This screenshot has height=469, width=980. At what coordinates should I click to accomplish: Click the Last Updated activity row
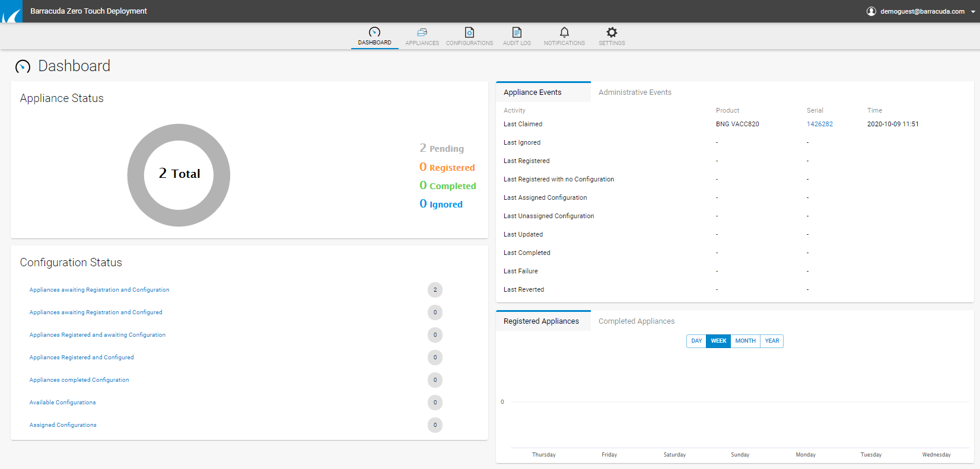click(734, 234)
